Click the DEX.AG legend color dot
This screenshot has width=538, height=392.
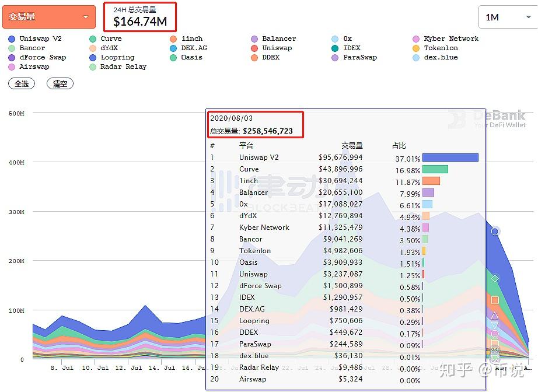173,48
